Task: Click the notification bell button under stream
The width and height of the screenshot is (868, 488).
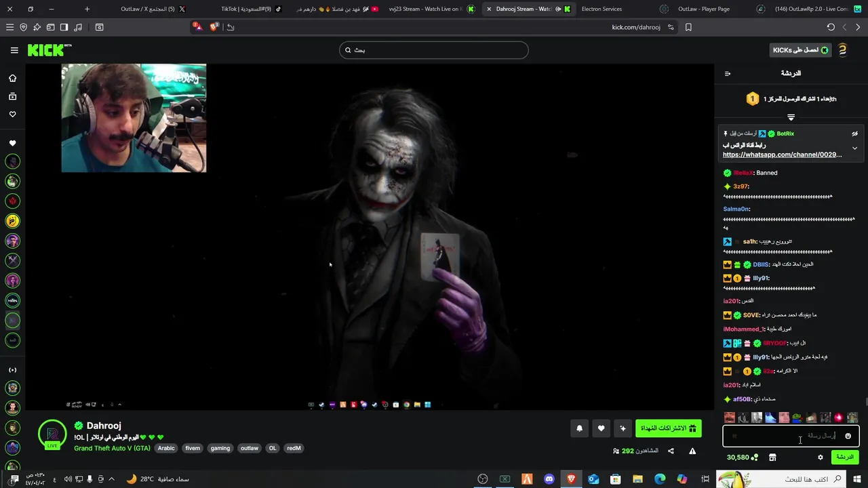Action: click(x=579, y=428)
